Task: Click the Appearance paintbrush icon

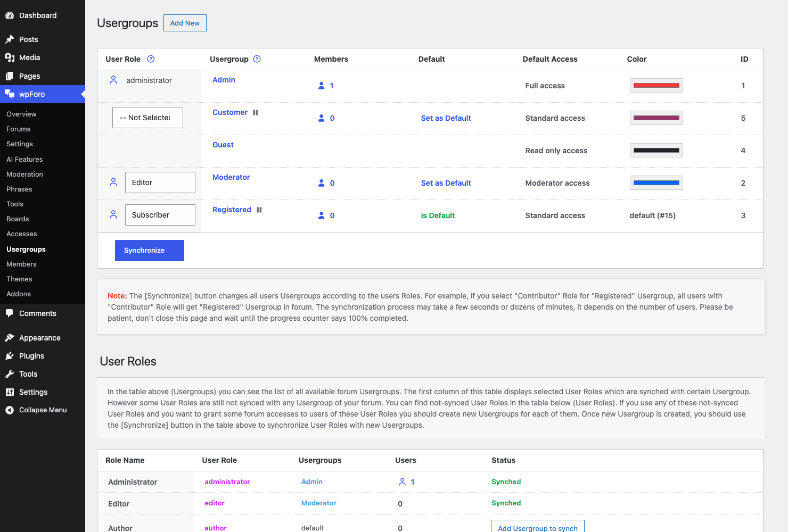Action: [x=10, y=338]
